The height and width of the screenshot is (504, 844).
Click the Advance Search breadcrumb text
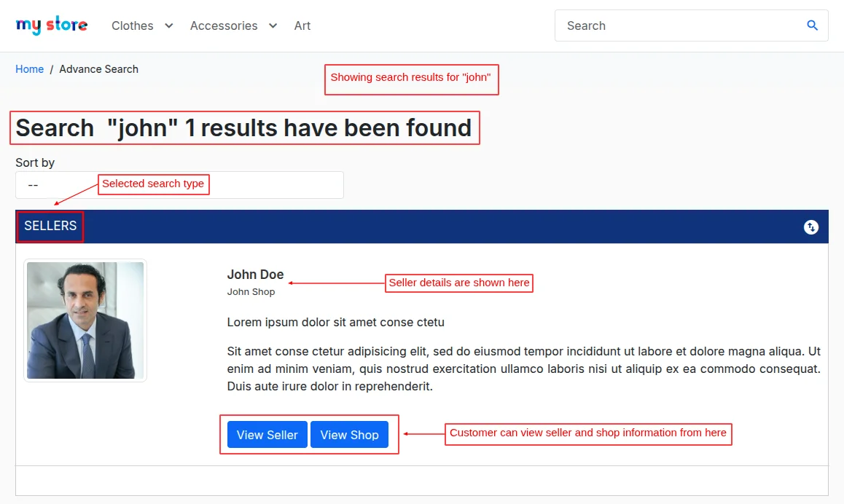[x=98, y=69]
